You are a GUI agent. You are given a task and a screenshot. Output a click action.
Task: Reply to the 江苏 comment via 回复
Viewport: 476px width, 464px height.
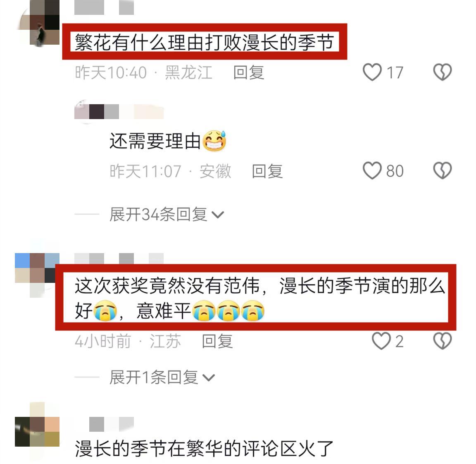(217, 341)
